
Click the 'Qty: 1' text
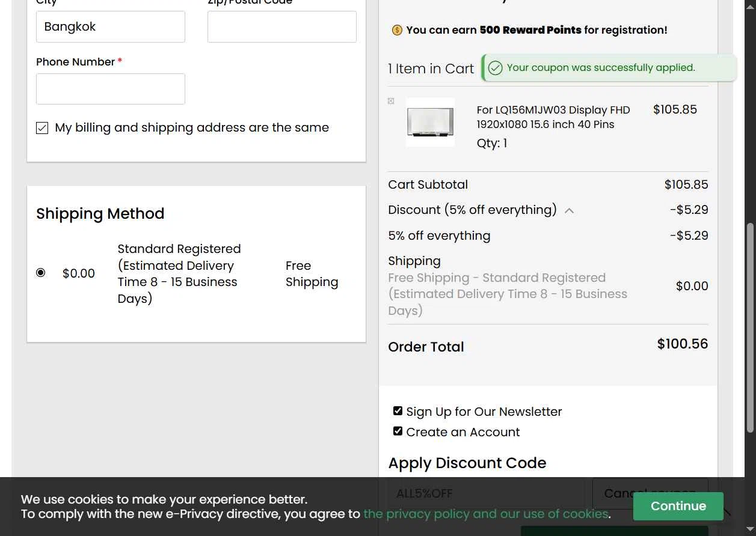tap(492, 143)
